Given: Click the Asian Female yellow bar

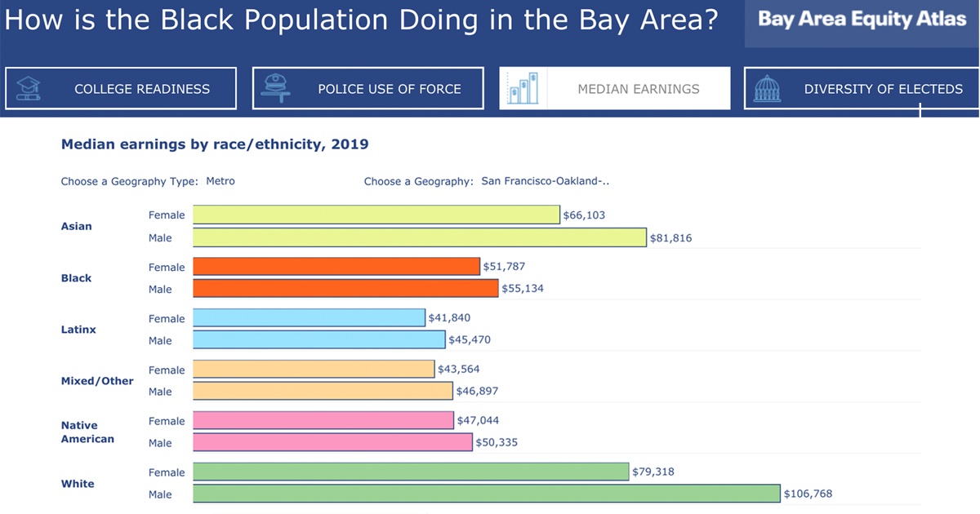Looking at the screenshot, I should coord(376,215).
